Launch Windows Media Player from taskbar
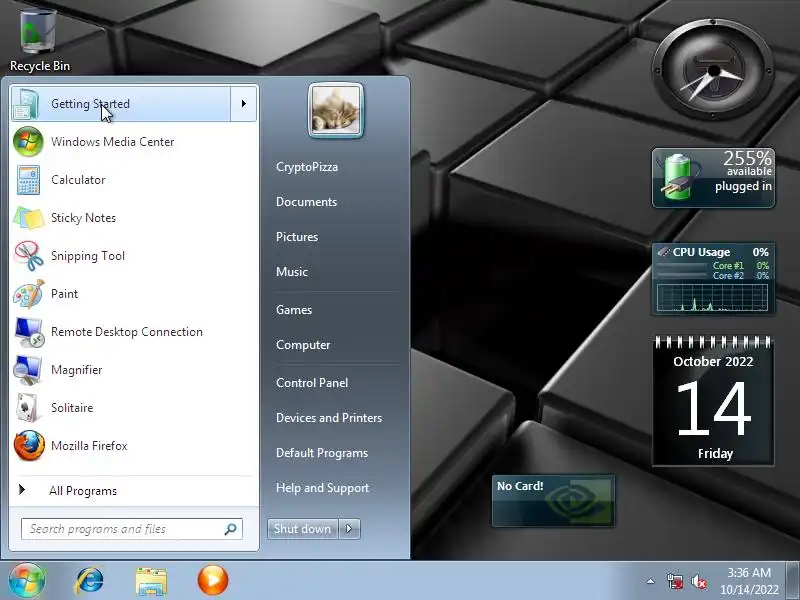 (x=213, y=580)
